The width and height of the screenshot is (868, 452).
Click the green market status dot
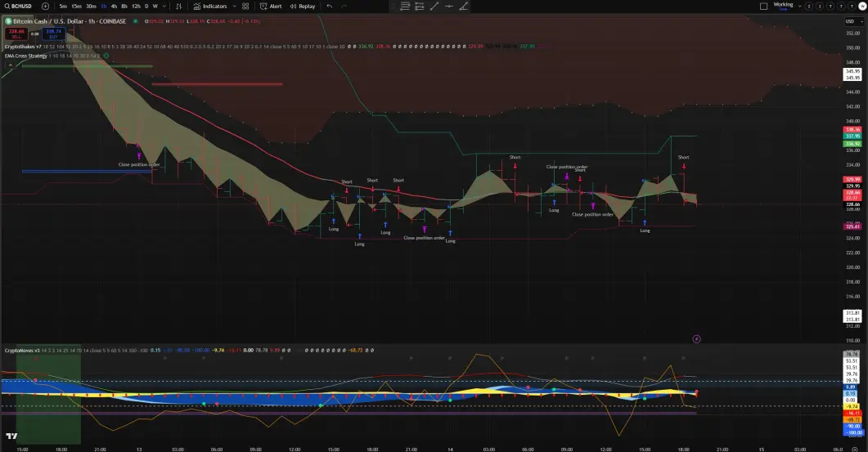[135, 21]
